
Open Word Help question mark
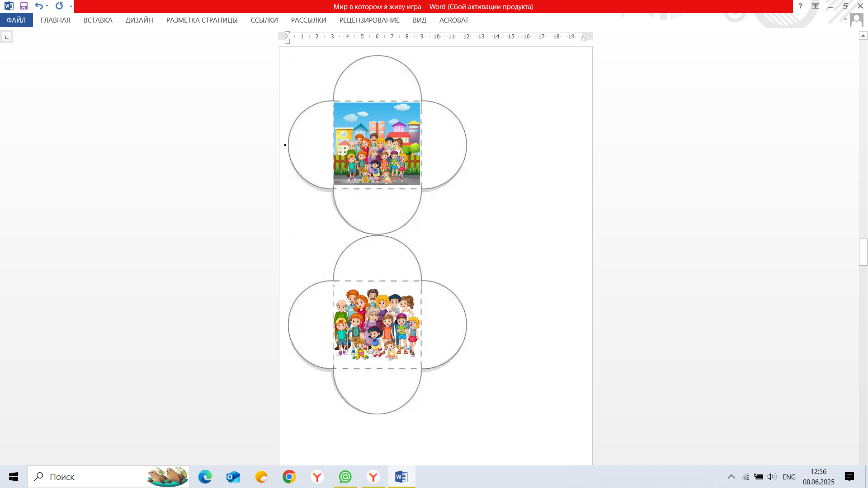(x=800, y=6)
